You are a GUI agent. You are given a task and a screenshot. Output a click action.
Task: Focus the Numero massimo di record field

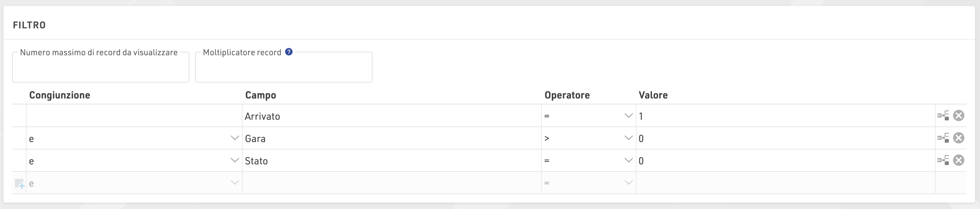(x=100, y=70)
